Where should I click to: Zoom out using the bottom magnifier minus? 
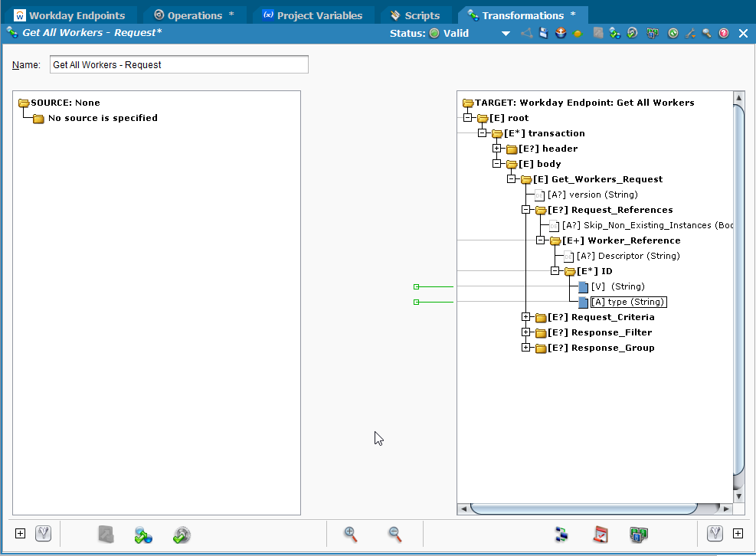pyautogui.click(x=395, y=535)
